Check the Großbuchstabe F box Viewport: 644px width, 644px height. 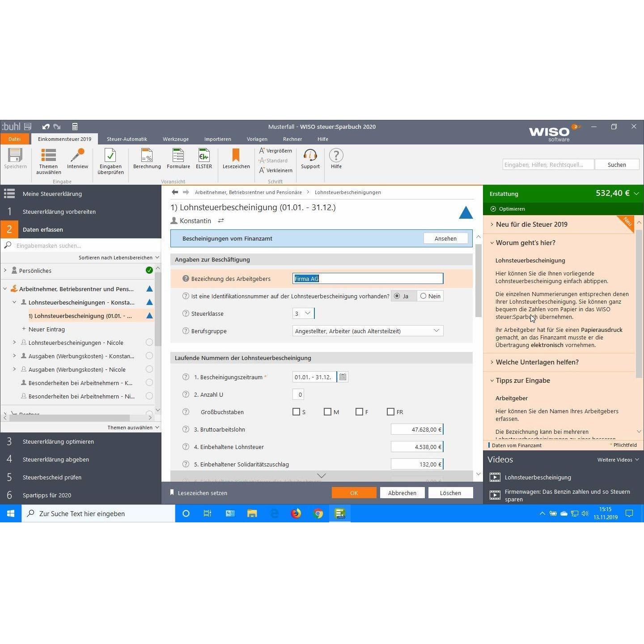(359, 412)
